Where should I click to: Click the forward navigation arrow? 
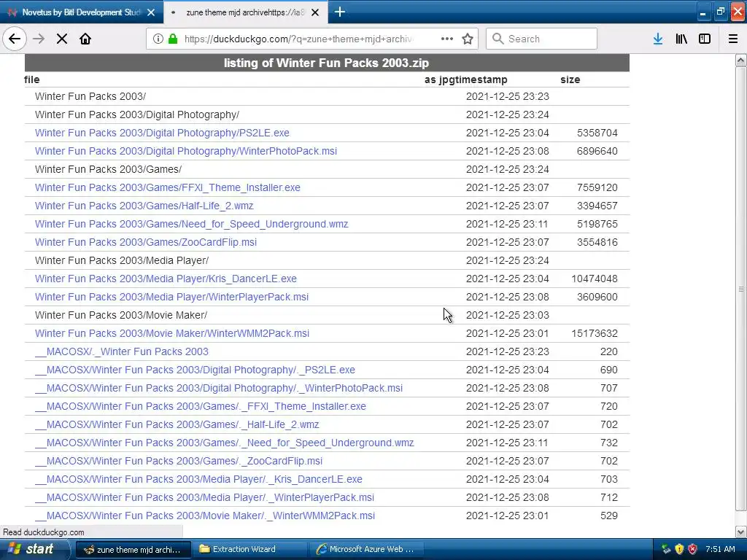[39, 39]
